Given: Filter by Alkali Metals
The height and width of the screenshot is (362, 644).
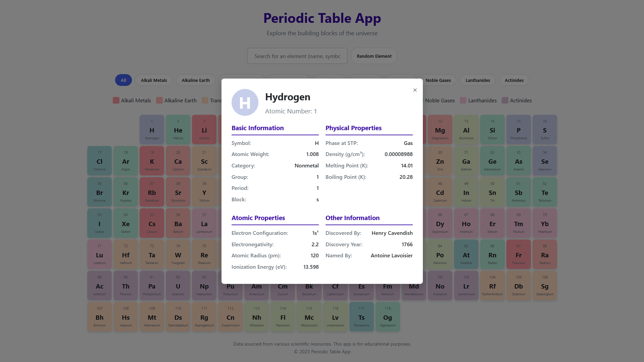Looking at the screenshot, I should click(154, 80).
